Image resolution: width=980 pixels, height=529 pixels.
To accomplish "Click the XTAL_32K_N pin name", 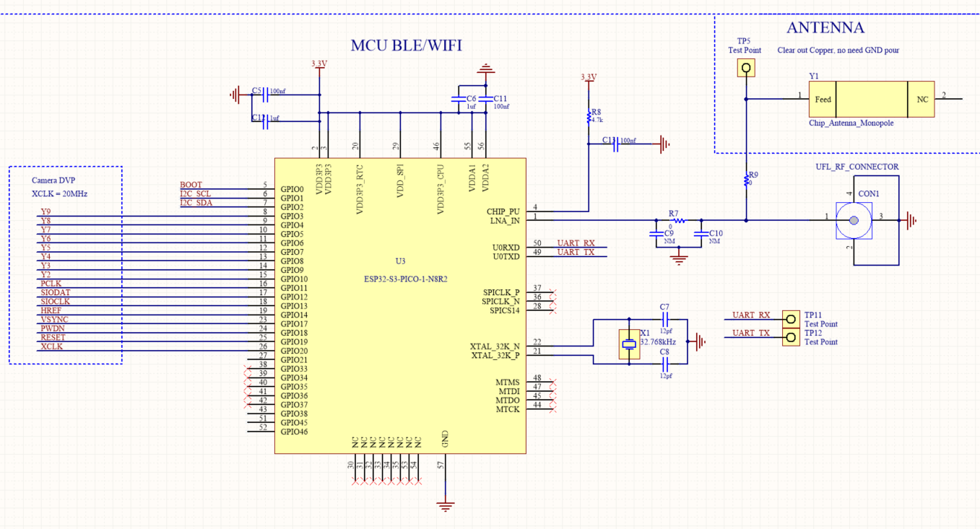I will (495, 346).
